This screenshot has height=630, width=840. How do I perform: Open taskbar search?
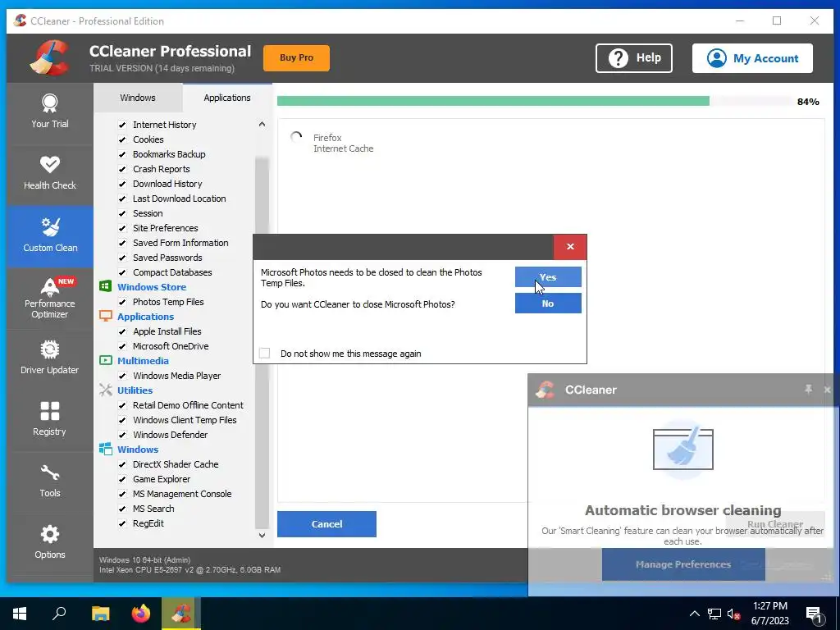[x=59, y=614]
